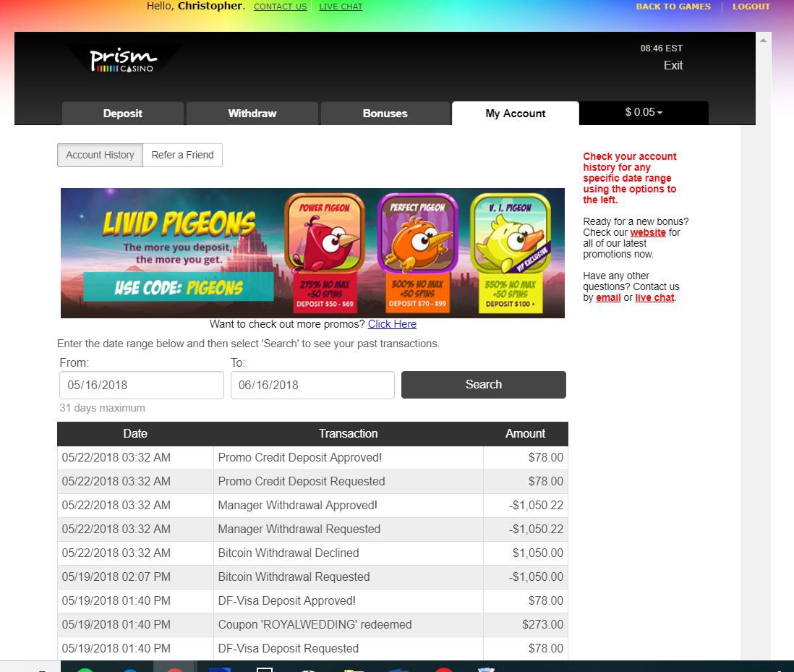Screen dimensions: 794x672
Task: Click the Prism Casino logo
Action: click(123, 61)
